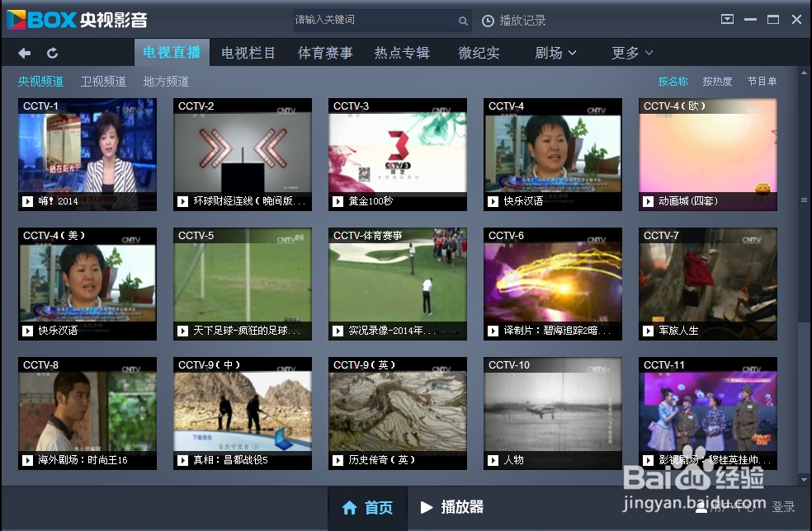Click play icon beside 实况录像-2014年

(338, 331)
